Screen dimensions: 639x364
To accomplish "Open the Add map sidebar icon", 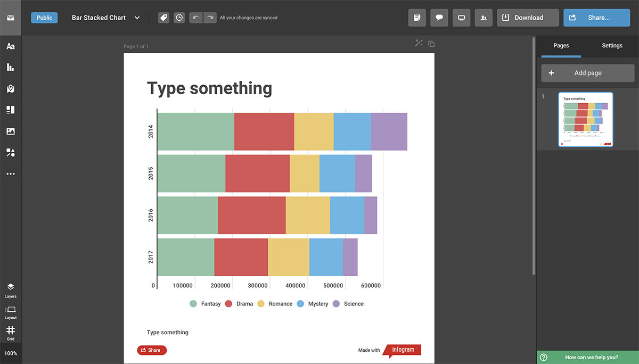I will point(11,89).
